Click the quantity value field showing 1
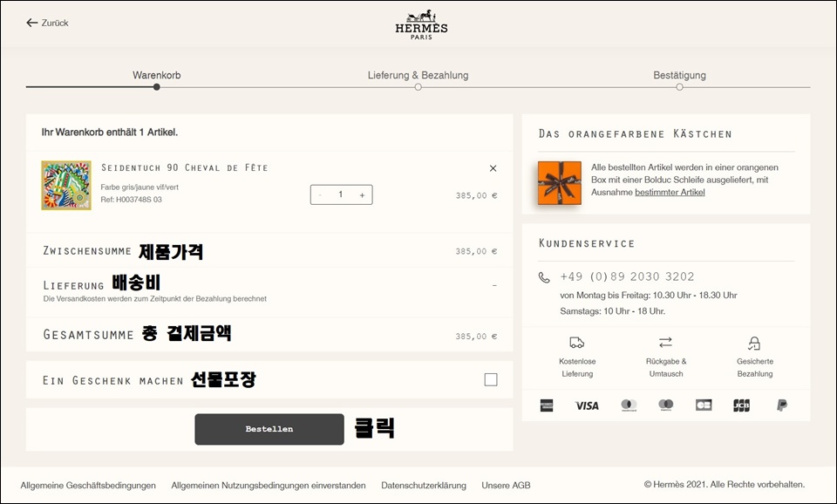This screenshot has height=504, width=837. [x=341, y=194]
